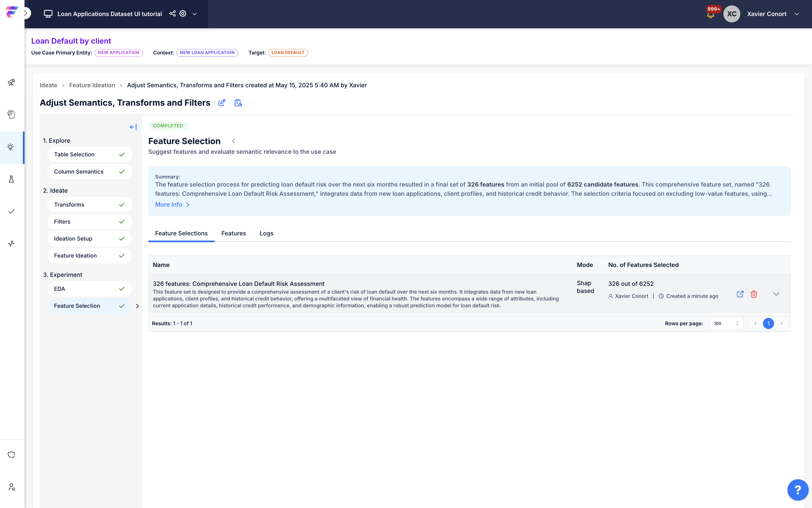Select the Feature Selection step
812x508 pixels.
[90, 306]
